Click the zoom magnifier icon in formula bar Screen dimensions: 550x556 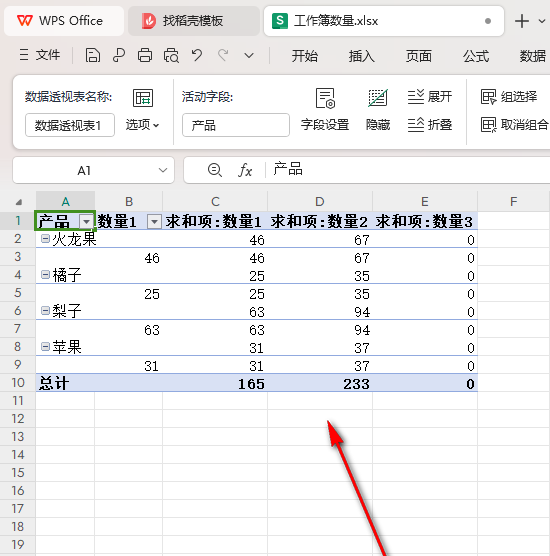click(215, 170)
